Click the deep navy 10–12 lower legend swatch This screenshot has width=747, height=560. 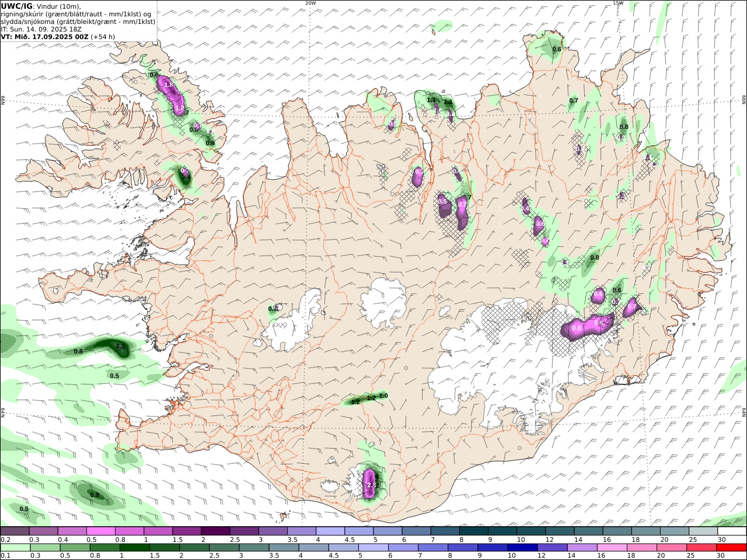click(522, 548)
